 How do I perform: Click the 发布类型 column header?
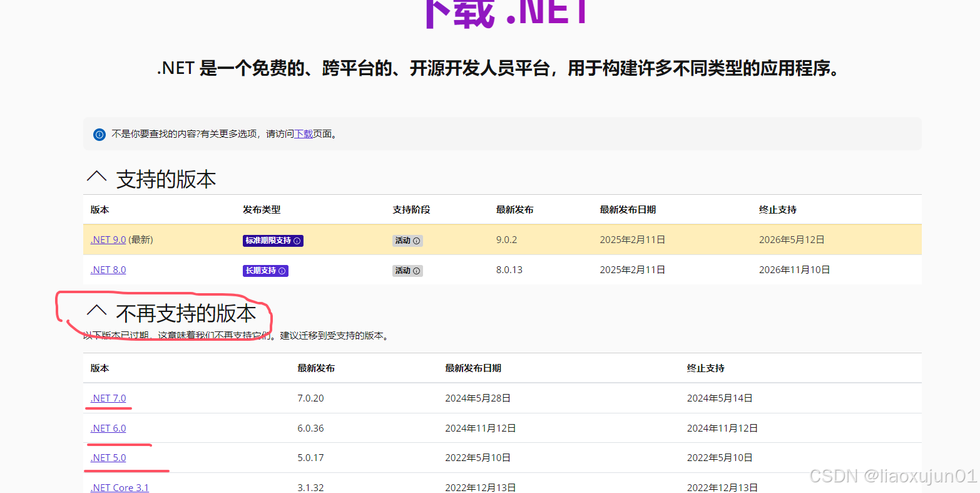pyautogui.click(x=262, y=210)
